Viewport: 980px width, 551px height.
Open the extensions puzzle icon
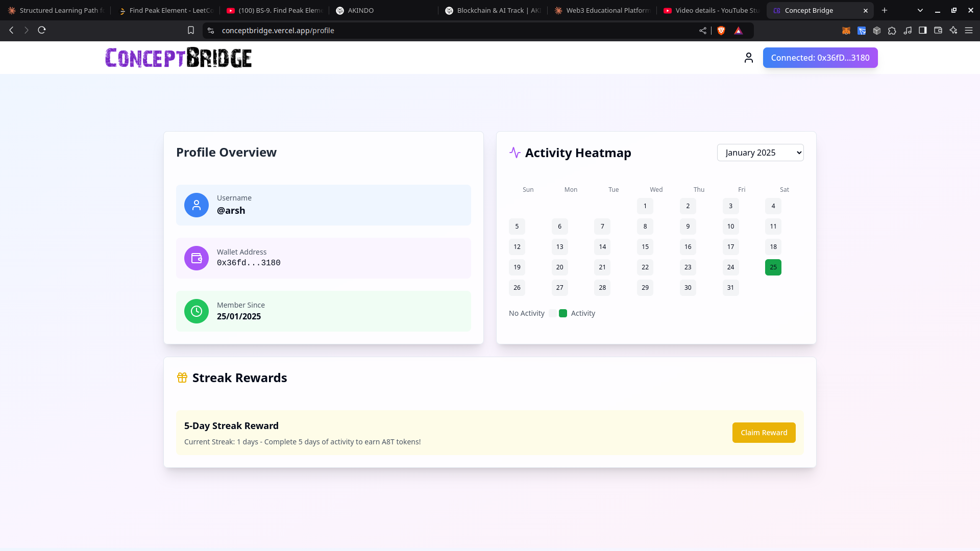892,31
